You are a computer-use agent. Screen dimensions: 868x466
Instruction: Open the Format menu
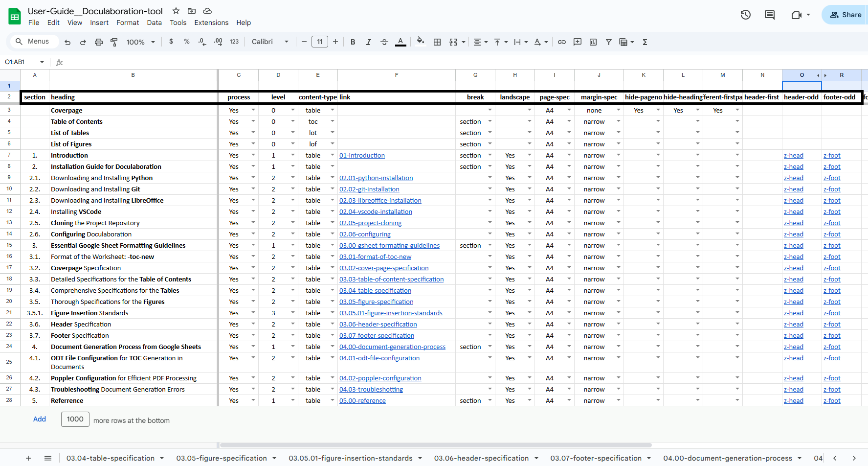tap(128, 23)
